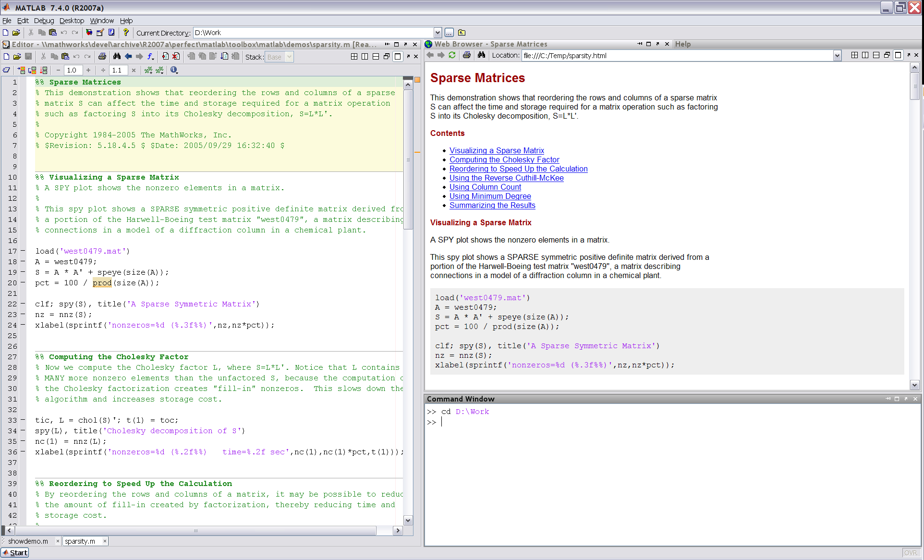Expand the Current Directory dropdown
Image resolution: width=924 pixels, height=560 pixels.
click(x=438, y=33)
